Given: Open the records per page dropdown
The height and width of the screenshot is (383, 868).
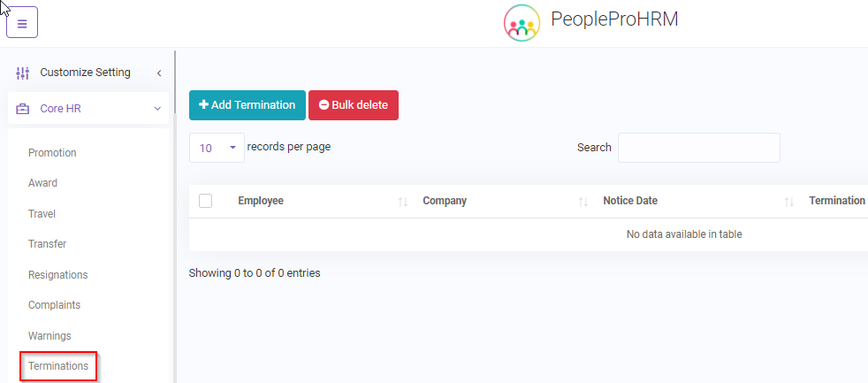Looking at the screenshot, I should point(217,148).
